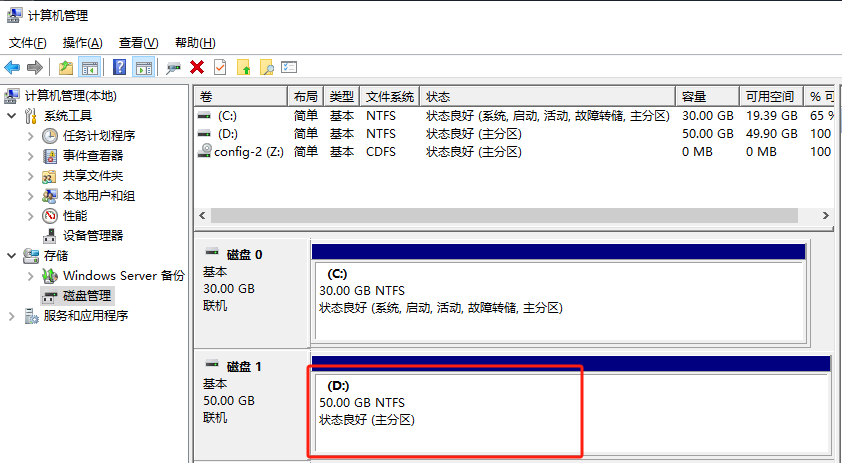Toggle the show/hide action pane button
The width and height of the screenshot is (842, 463).
[x=144, y=67]
